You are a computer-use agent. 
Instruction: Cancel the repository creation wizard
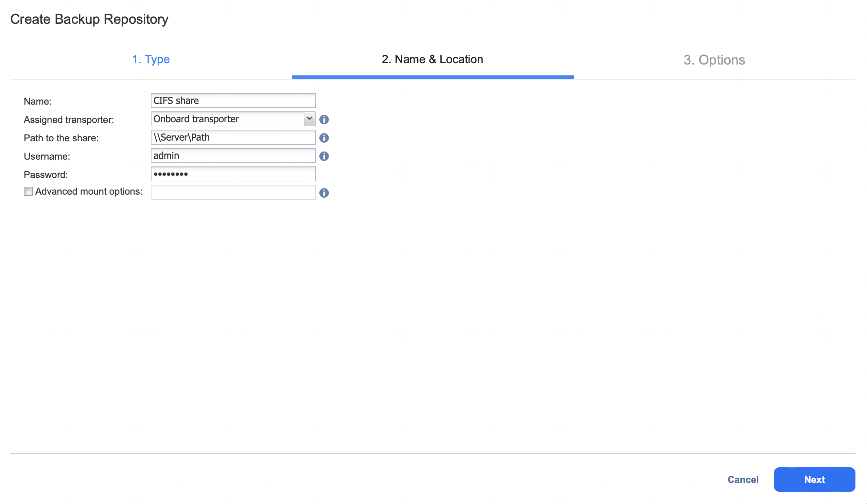(x=743, y=479)
